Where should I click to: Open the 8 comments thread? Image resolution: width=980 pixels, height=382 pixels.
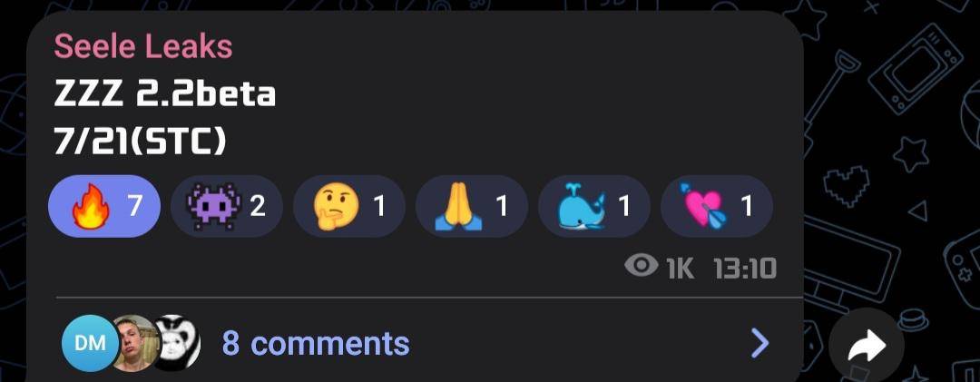pyautogui.click(x=316, y=343)
